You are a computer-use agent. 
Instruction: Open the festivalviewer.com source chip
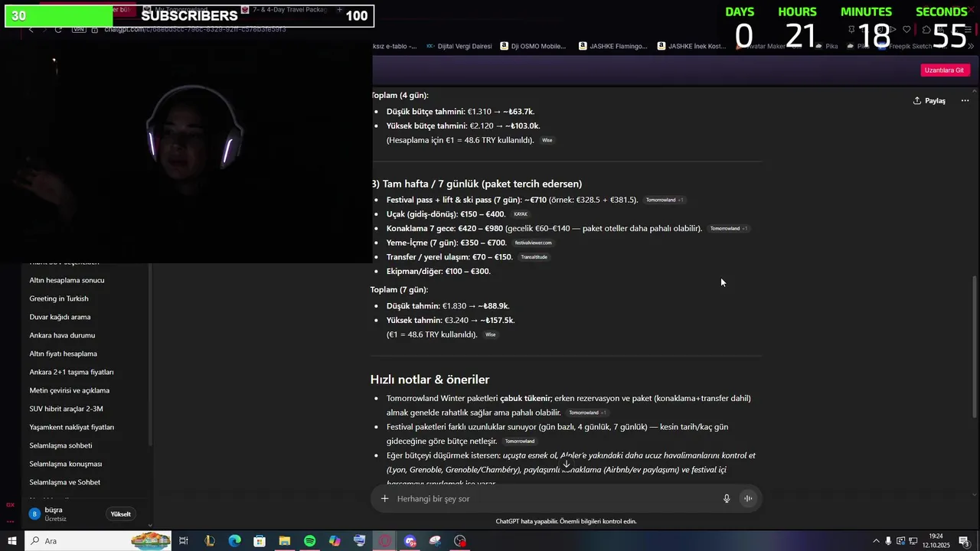533,243
